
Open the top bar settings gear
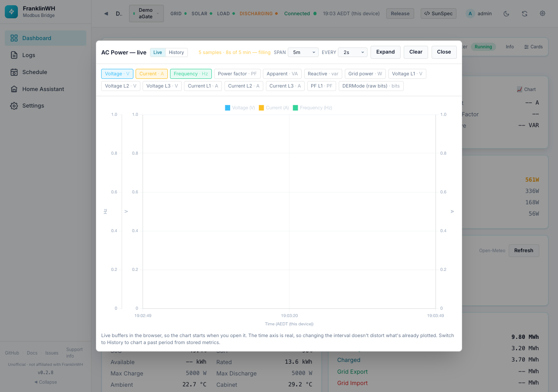pos(542,14)
